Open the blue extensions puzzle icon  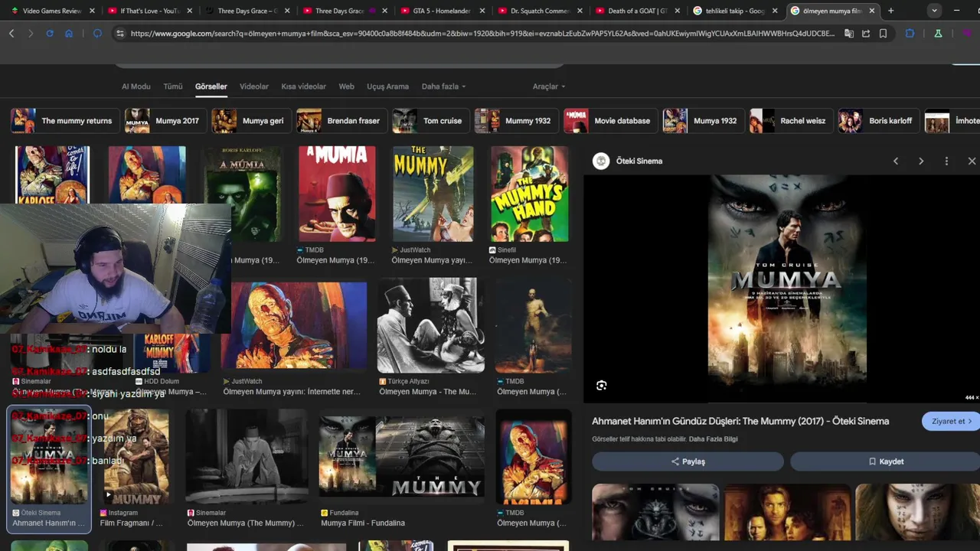[910, 34]
